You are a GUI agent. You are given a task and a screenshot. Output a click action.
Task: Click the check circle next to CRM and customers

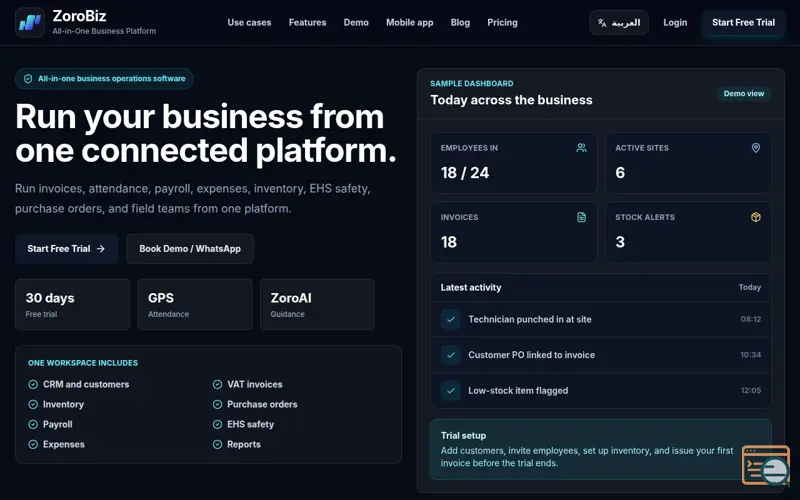click(33, 384)
